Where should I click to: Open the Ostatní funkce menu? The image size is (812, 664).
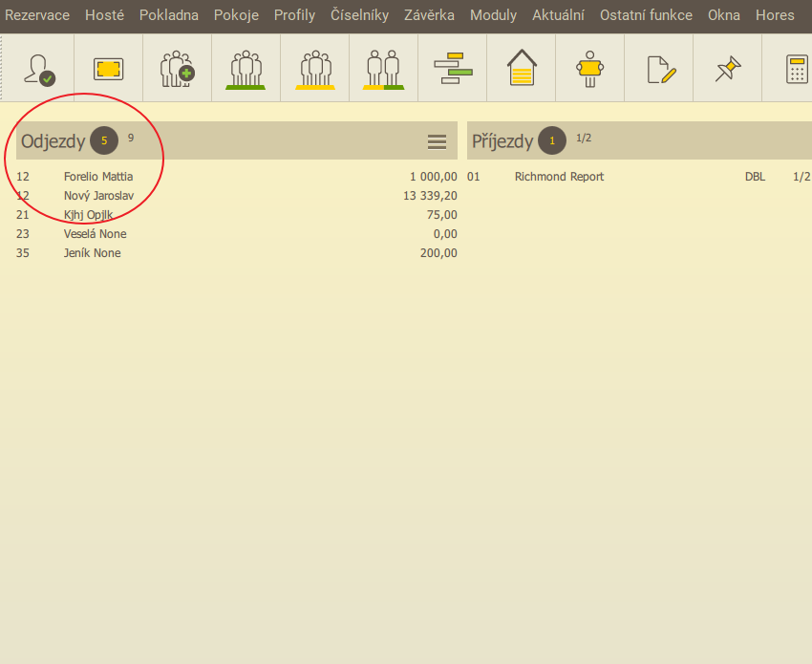[646, 15]
